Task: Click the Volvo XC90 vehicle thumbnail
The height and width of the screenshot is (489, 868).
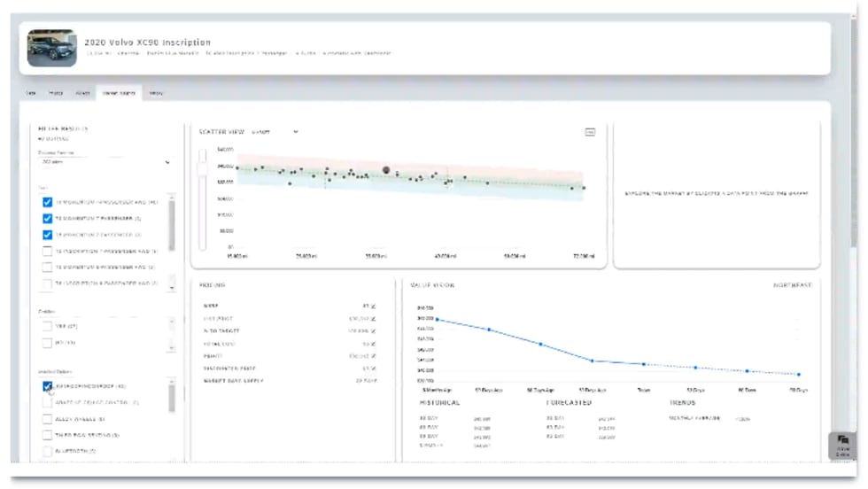Action: point(52,49)
